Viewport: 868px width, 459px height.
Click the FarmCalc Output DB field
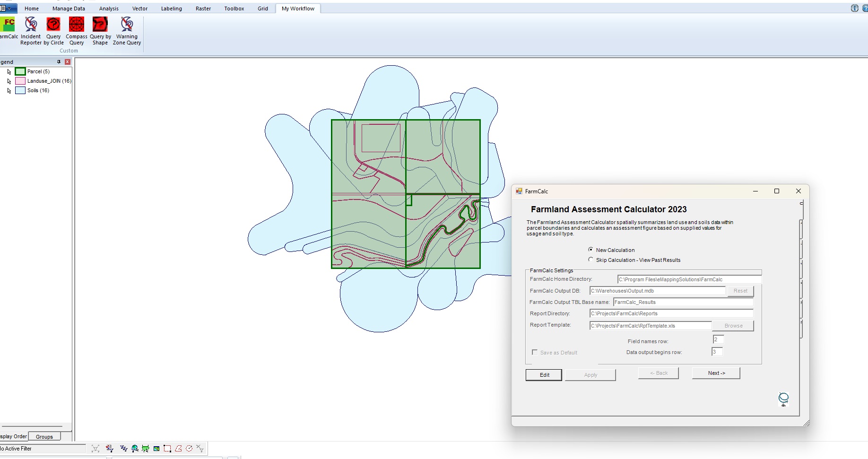657,291
